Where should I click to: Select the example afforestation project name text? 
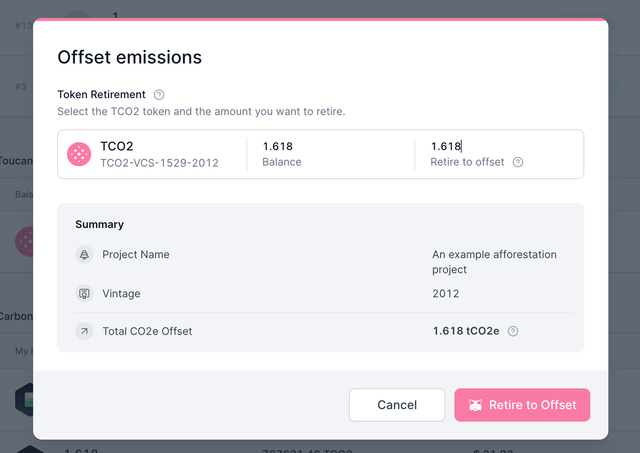tap(494, 262)
